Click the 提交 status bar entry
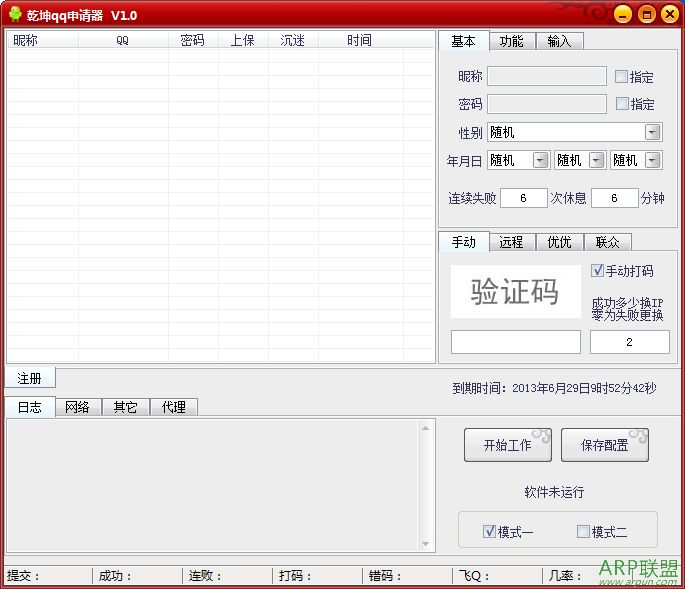685x589 pixels. pyautogui.click(x=23, y=575)
